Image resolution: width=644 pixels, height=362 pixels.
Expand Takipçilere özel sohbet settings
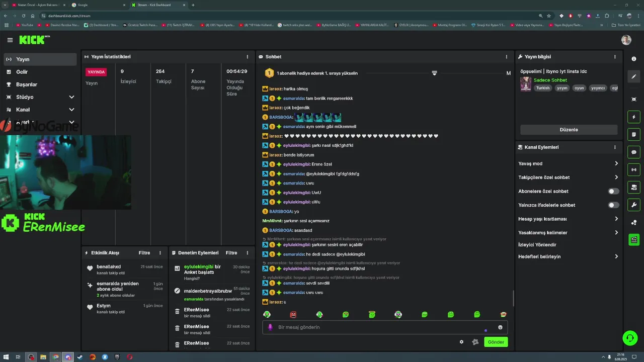click(x=568, y=177)
